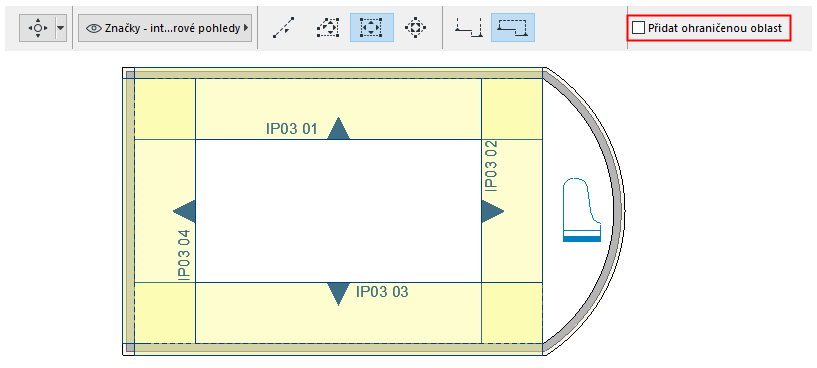This screenshot has width=817, height=368.
Task: Select the left-pointing elevation arrow of IP03 04
Action: pyautogui.click(x=184, y=211)
